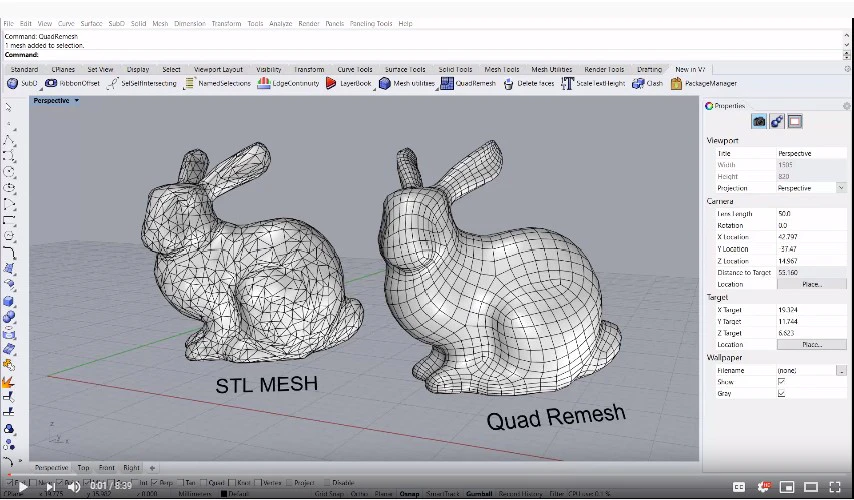Image resolution: width=854 pixels, height=500 pixels.
Task: Select the SubD tool icon
Action: tap(13, 83)
